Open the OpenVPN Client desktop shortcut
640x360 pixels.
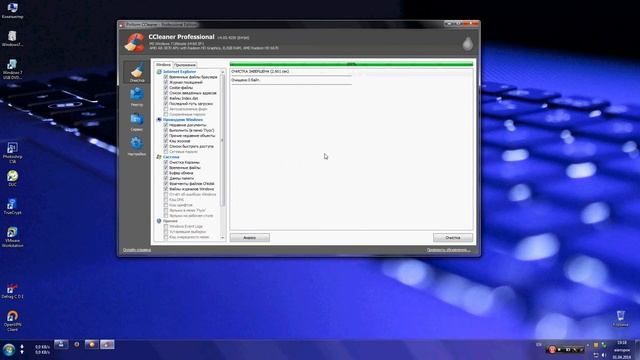click(12, 320)
